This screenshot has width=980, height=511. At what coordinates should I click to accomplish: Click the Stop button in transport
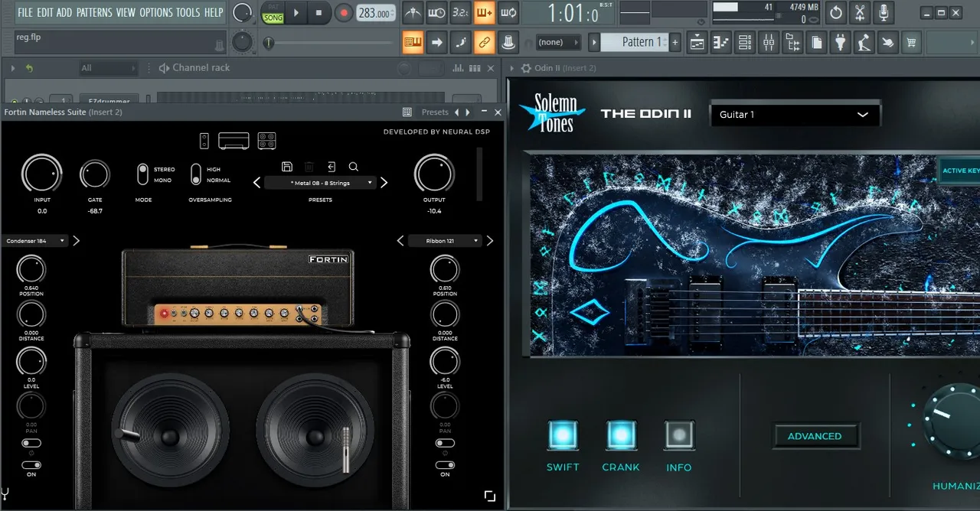tap(319, 13)
